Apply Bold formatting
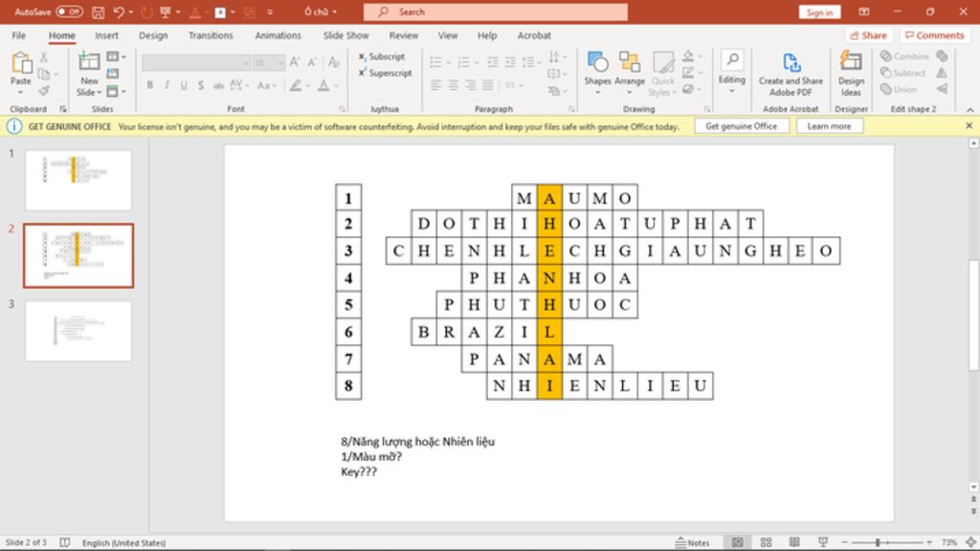The height and width of the screenshot is (551, 980). click(149, 85)
